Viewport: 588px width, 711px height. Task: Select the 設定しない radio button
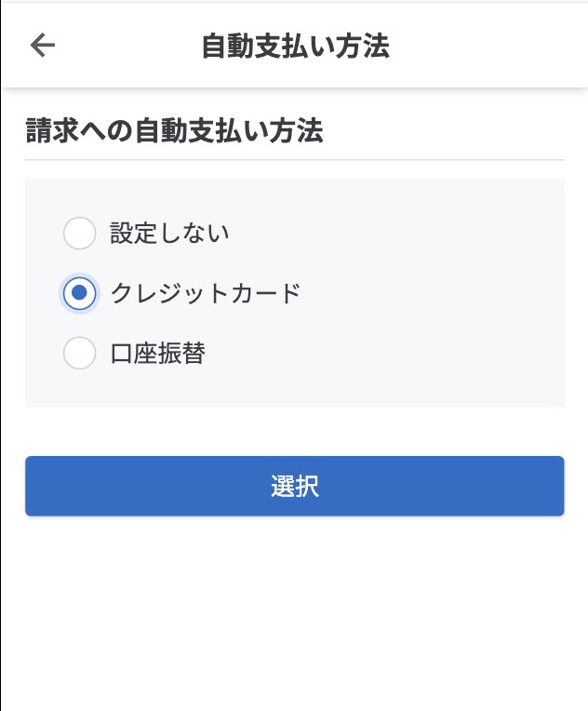(79, 233)
